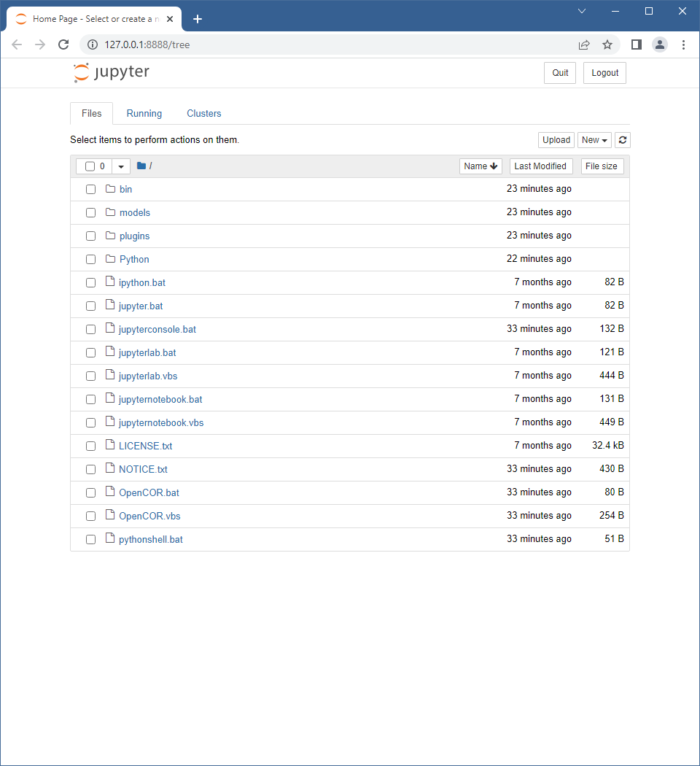Screen dimensions: 700x766
Task: Check the box next to models folder
Action: pos(90,213)
